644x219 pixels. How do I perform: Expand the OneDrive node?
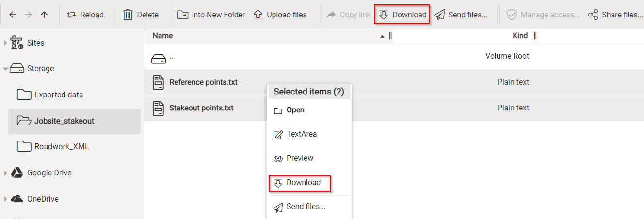[5, 199]
